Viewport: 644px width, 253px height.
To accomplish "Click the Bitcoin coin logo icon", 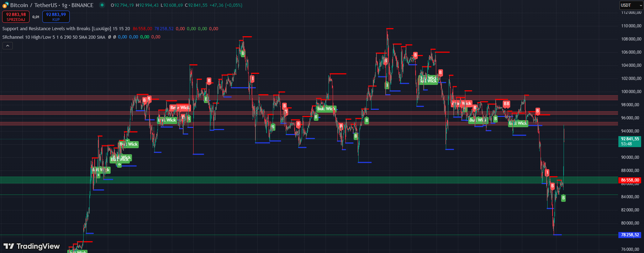I will point(5,5).
